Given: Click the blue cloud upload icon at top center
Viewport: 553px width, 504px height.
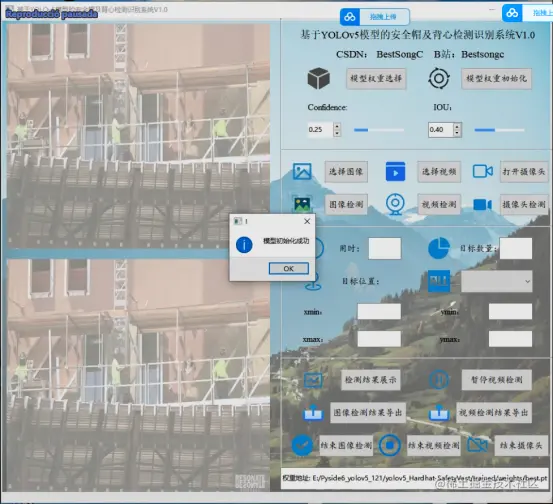Looking at the screenshot, I should point(350,17).
